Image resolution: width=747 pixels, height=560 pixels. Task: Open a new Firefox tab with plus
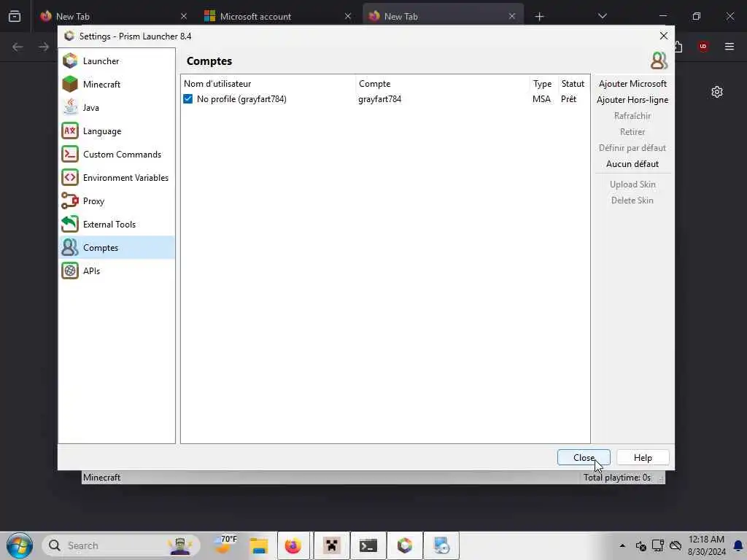pos(539,17)
